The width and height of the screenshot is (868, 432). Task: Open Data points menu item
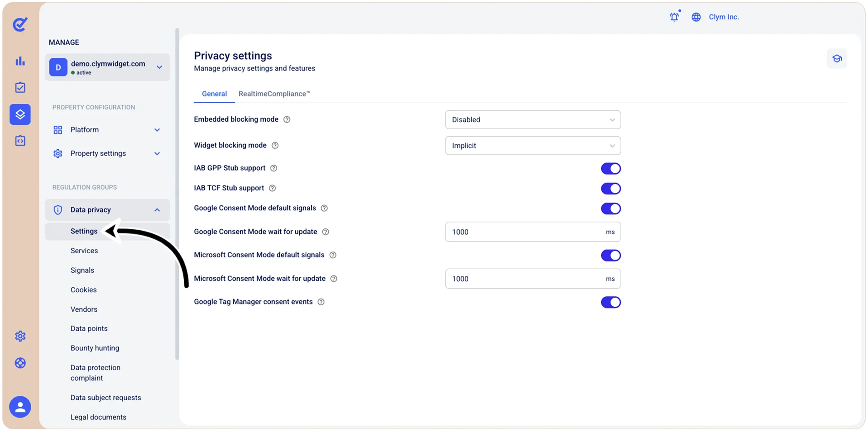coord(89,328)
